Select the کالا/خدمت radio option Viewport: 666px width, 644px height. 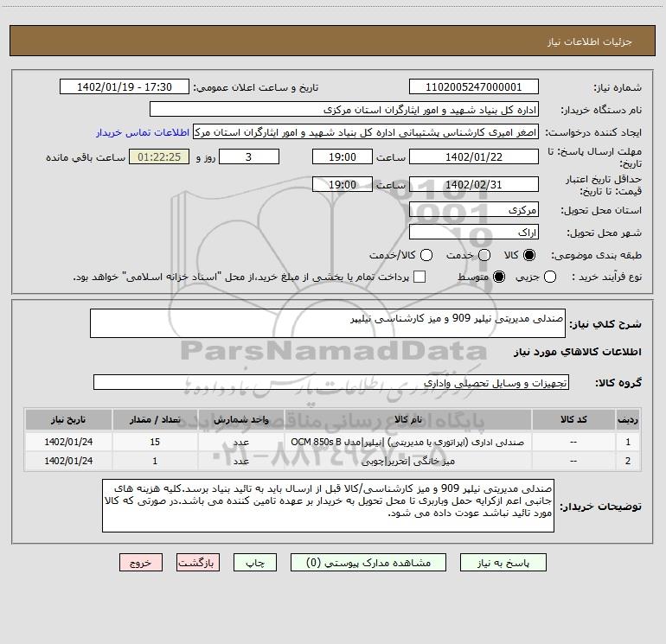point(426,255)
